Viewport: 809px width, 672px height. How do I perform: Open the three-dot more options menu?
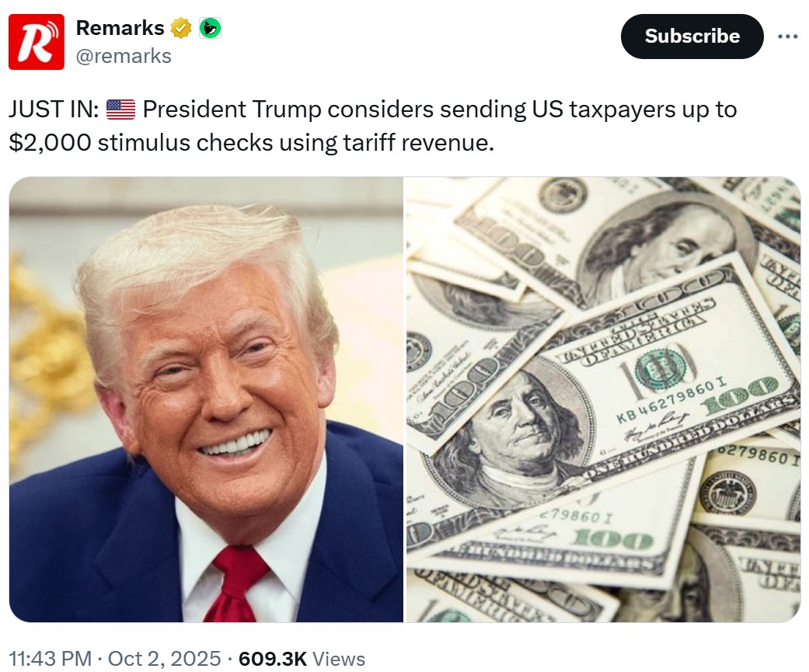point(788,36)
